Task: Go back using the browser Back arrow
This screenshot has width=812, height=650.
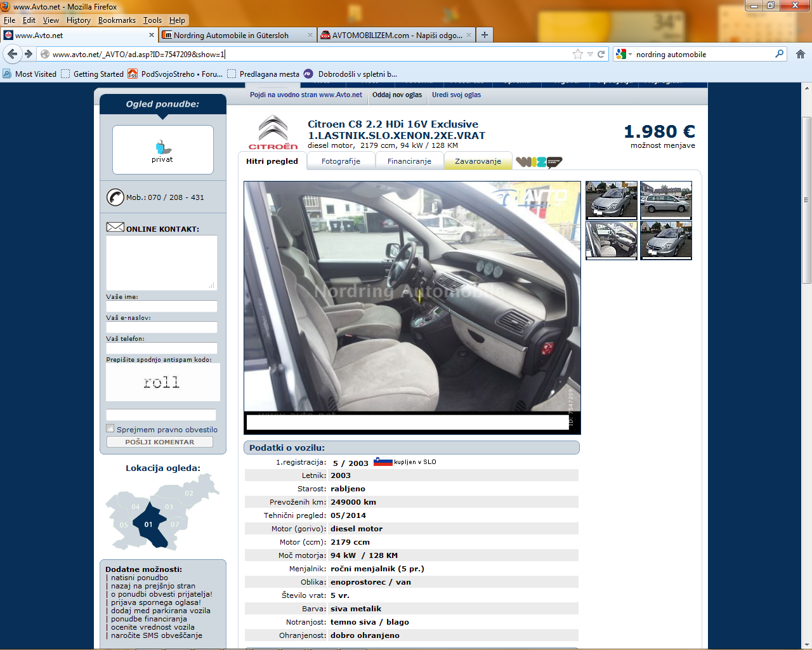Action: (13, 54)
